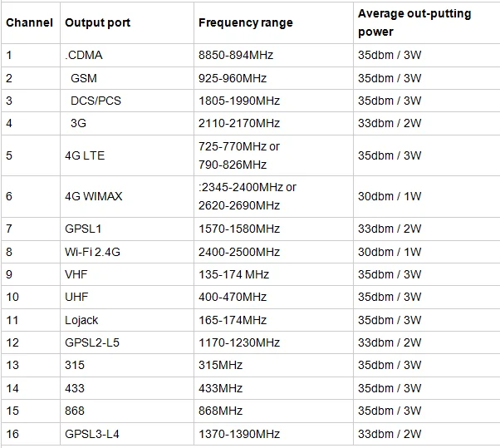This screenshot has width=500, height=448.
Task: Click the UHF output port cell
Action: [76, 297]
